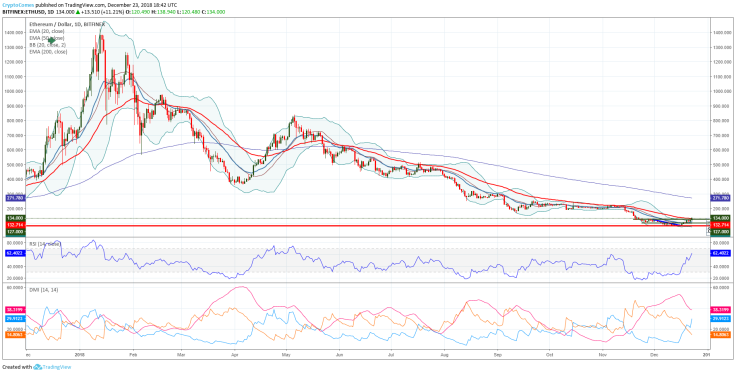Click the RSI (14, close) pane label
Viewport: 736px width, 374px height.
click(x=45, y=244)
